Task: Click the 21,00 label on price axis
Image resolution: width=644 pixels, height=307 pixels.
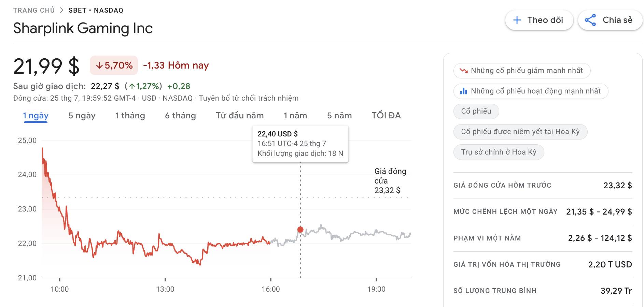Action: [27, 278]
